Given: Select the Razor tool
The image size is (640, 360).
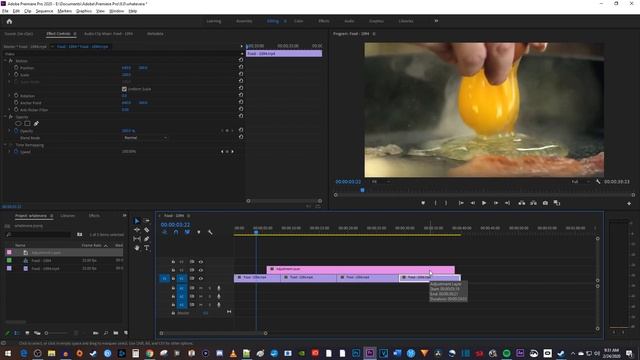Looking at the screenshot, I should coord(147,230).
